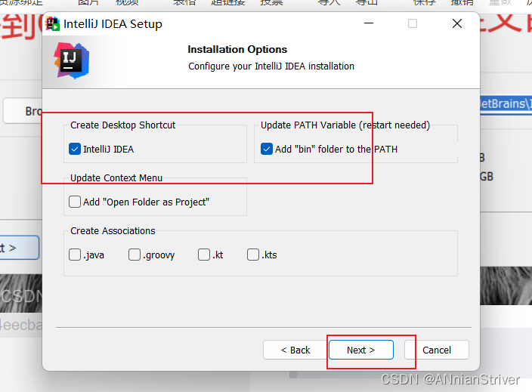Check the .kts association box

point(253,255)
